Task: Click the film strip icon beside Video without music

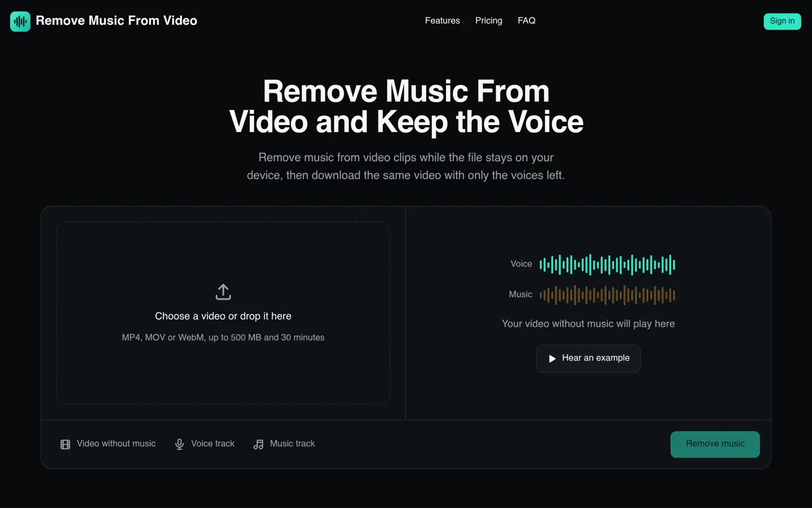Action: coord(65,444)
